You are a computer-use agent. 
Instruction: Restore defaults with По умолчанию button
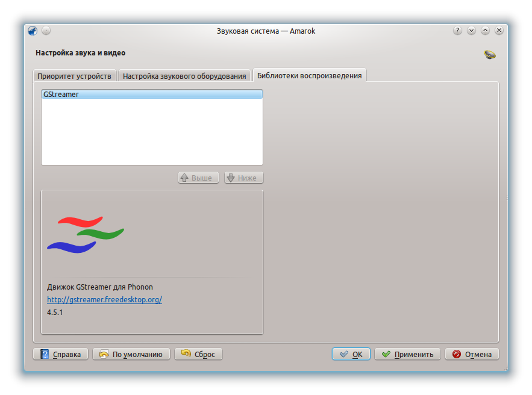click(131, 354)
